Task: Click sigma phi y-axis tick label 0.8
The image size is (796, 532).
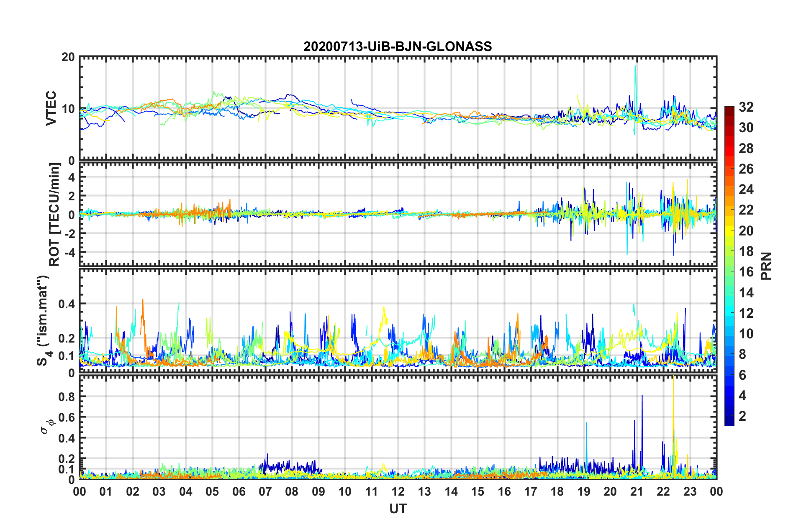Action: [x=67, y=396]
